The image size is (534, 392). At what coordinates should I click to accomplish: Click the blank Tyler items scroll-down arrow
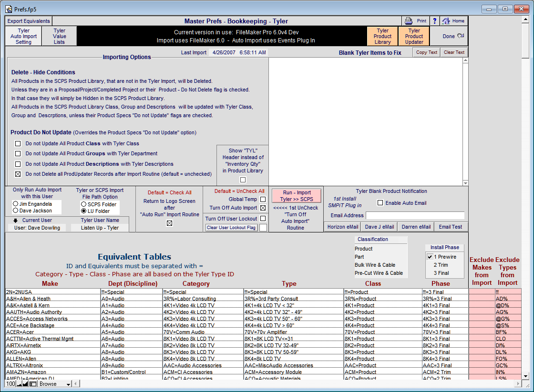coord(465,183)
